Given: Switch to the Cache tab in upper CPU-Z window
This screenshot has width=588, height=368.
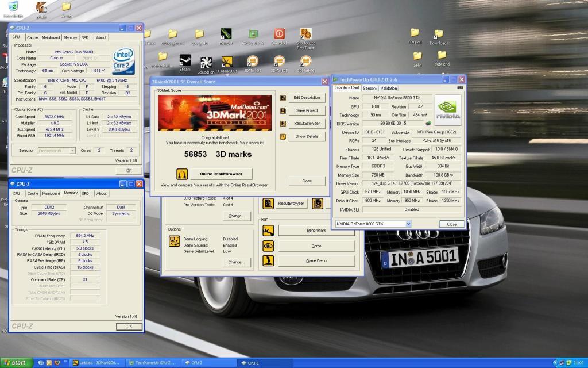Looking at the screenshot, I should tap(32, 37).
